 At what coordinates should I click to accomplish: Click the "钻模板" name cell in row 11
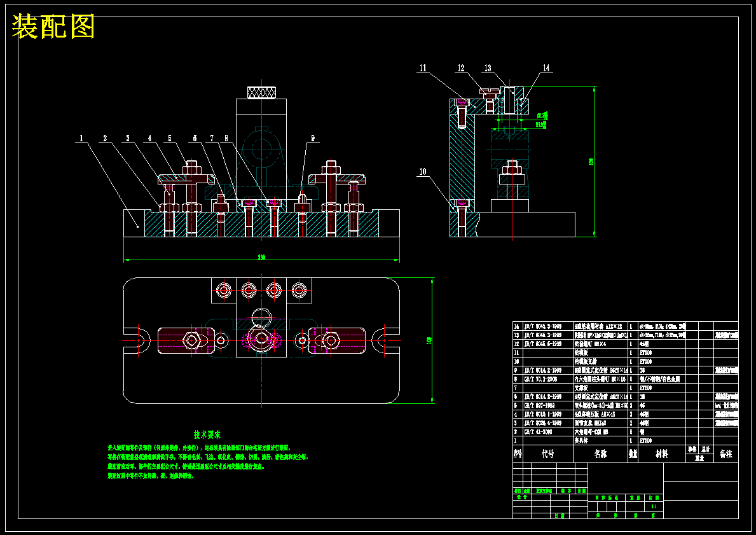[600, 352]
